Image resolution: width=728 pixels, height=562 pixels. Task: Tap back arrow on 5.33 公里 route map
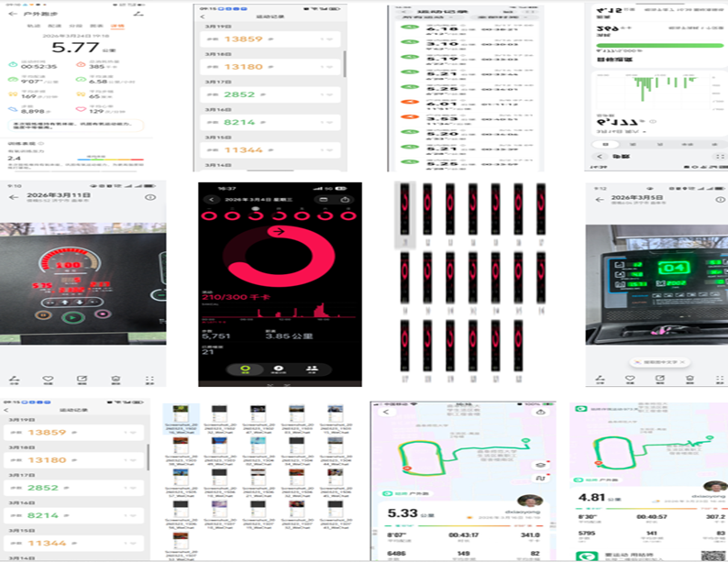pos(386,413)
